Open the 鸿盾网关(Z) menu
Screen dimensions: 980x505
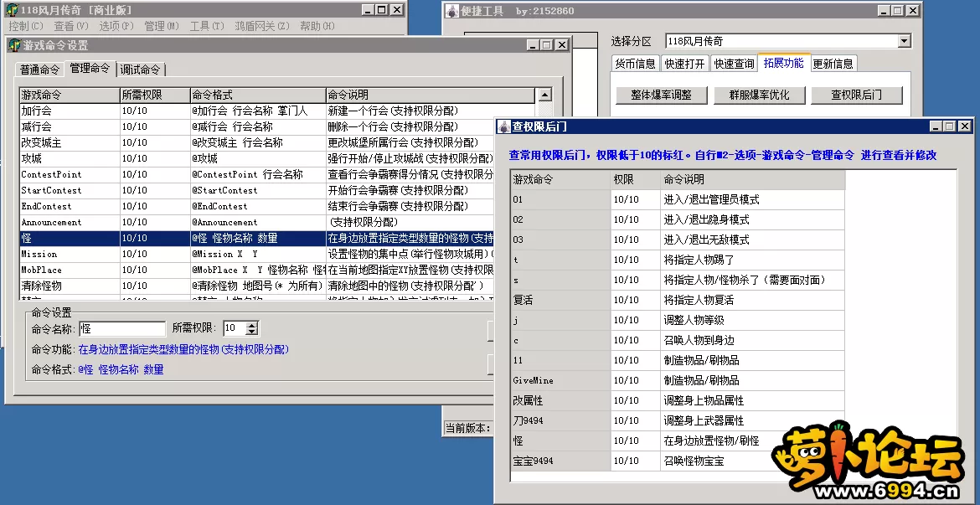click(x=262, y=26)
